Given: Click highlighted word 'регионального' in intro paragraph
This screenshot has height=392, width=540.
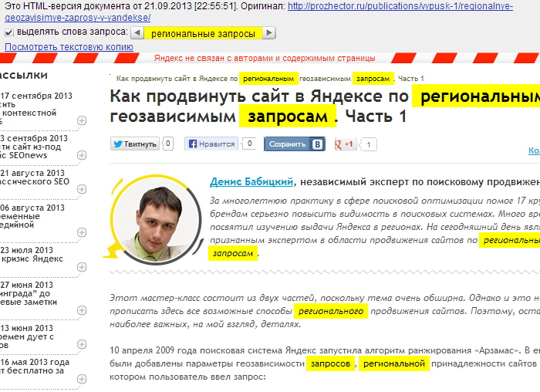Looking at the screenshot, I should point(331,311).
